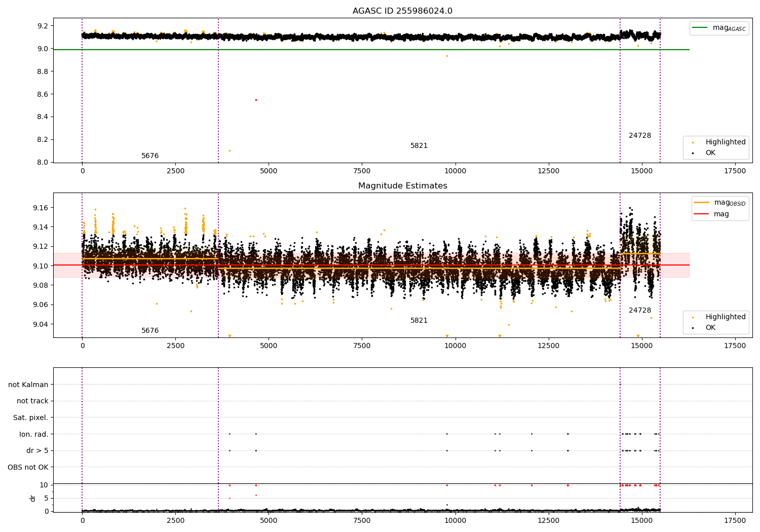Click the "OBS not OK" row label

[28, 467]
